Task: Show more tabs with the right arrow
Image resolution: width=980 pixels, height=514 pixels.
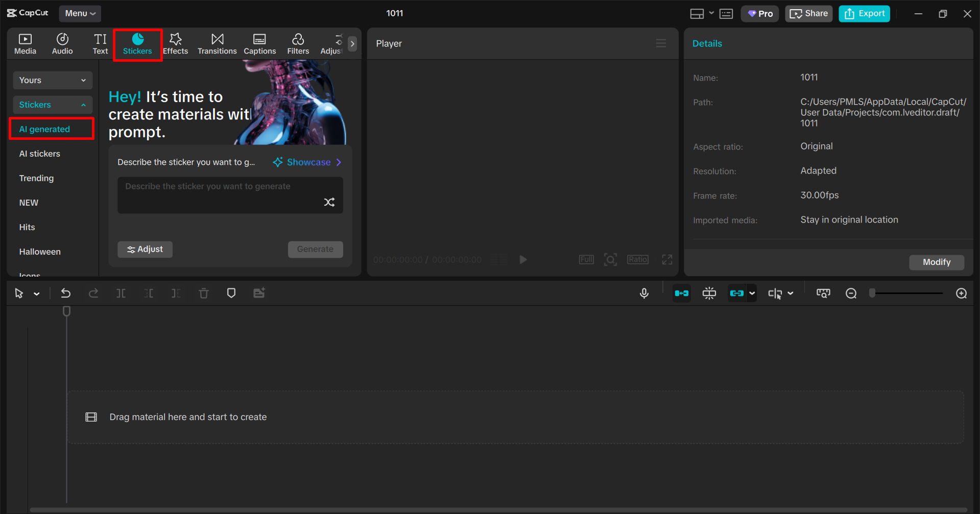Action: [352, 44]
